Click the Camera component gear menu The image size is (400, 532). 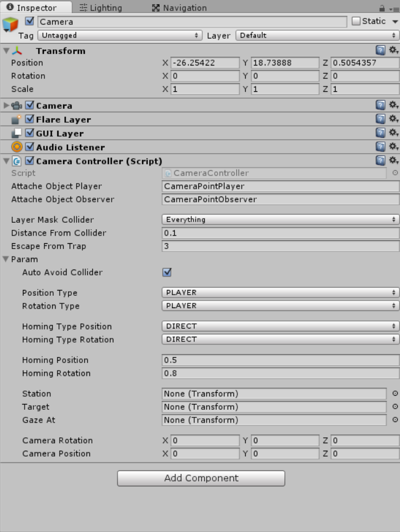point(394,105)
